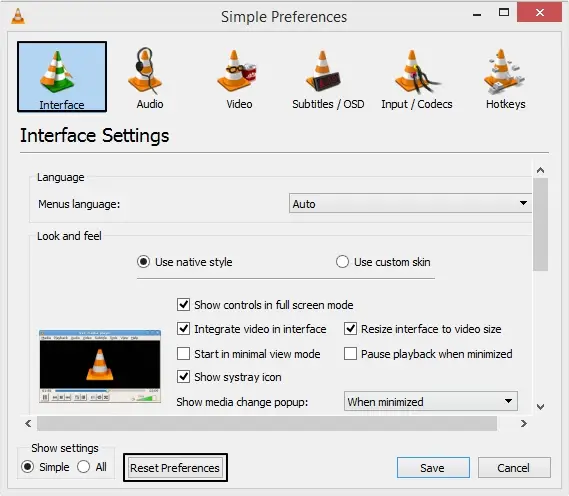The image size is (569, 496).
Task: Open the Menus language dropdown
Action: pyautogui.click(x=410, y=204)
